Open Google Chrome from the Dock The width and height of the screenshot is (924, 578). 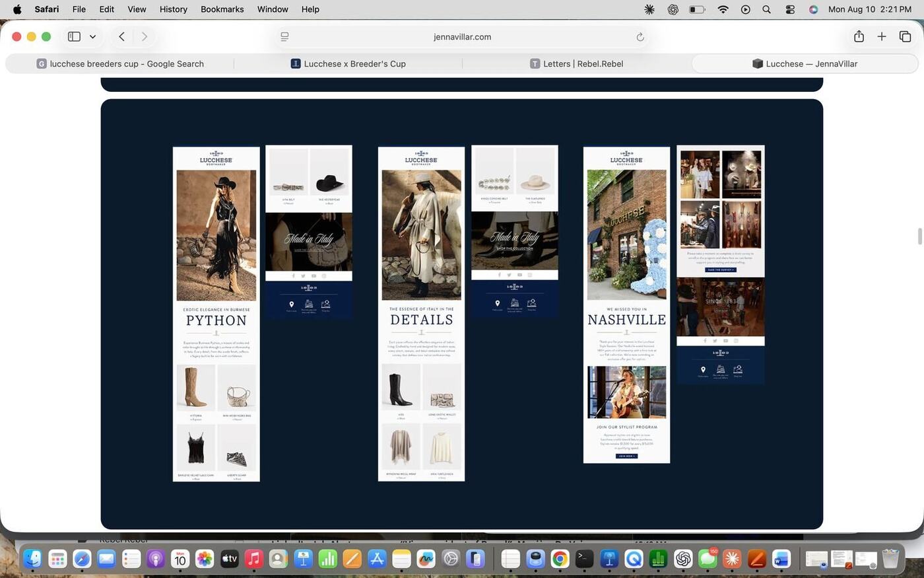point(560,560)
